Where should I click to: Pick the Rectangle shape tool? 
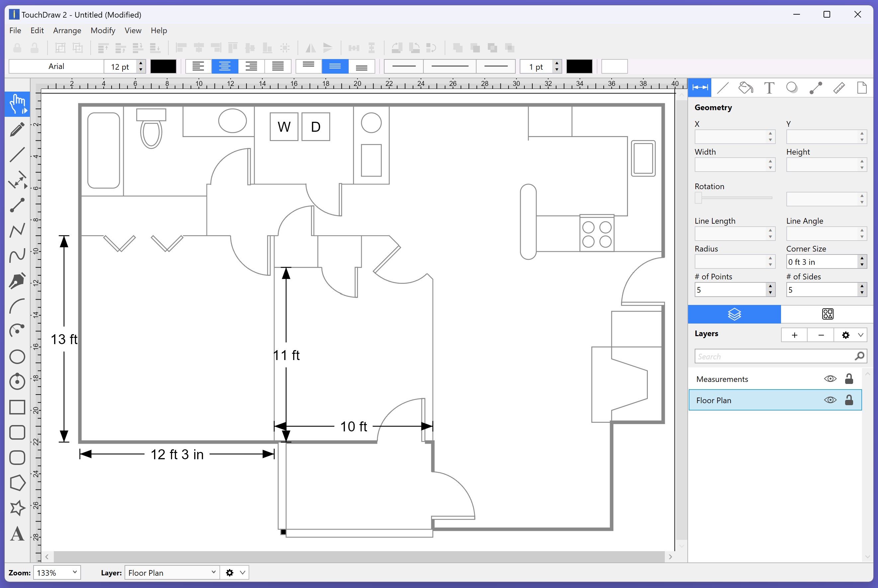(x=17, y=407)
